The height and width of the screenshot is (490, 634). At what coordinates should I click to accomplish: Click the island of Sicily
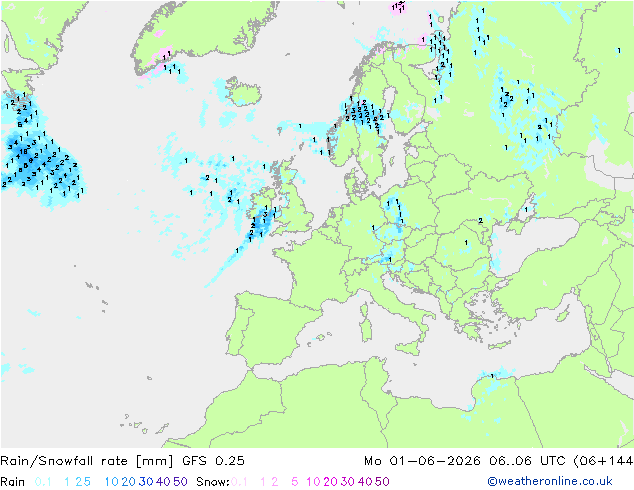click(x=408, y=347)
